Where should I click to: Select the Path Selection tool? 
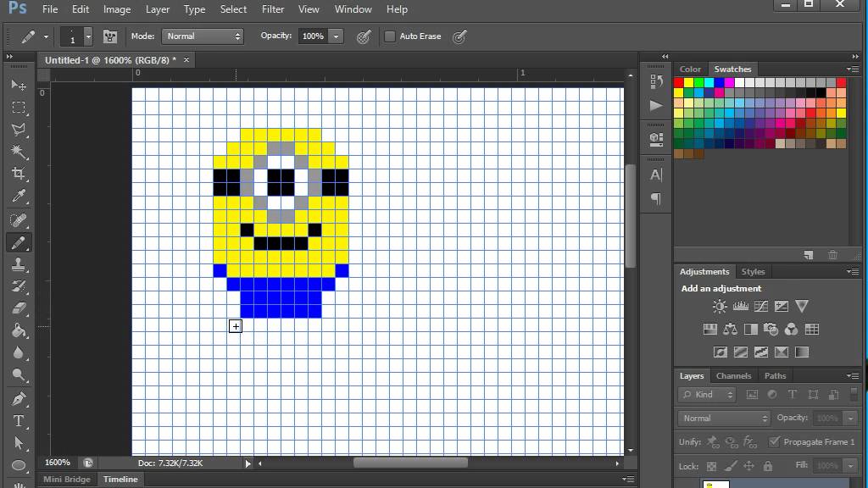(x=19, y=443)
